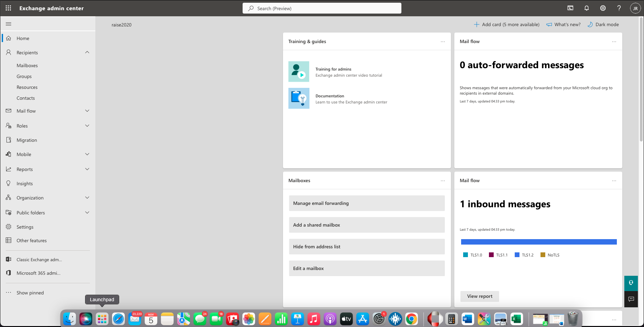Open the app launcher waffle icon

[x=8, y=8]
